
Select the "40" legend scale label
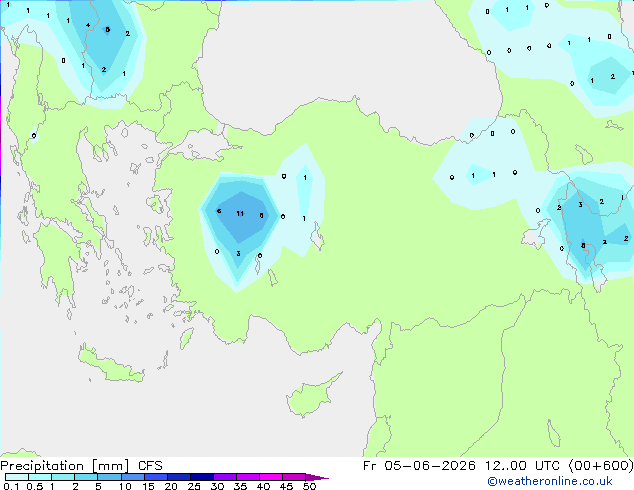(x=263, y=486)
